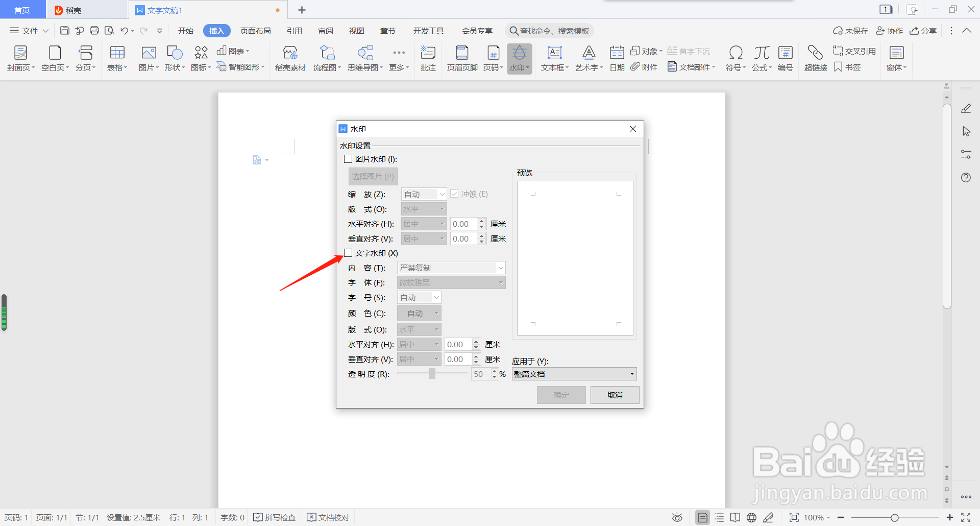The height and width of the screenshot is (526, 980).
Task: Open the Review (审阅) tab
Action: click(x=326, y=31)
